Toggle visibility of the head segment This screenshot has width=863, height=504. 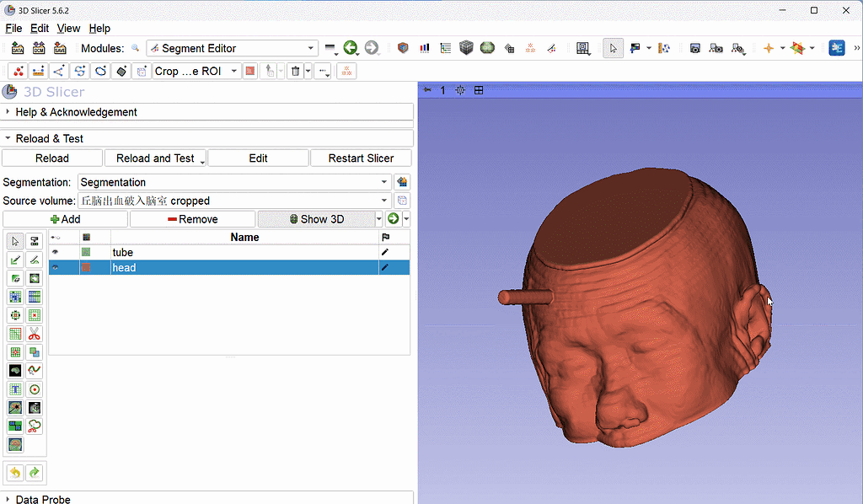coord(56,267)
